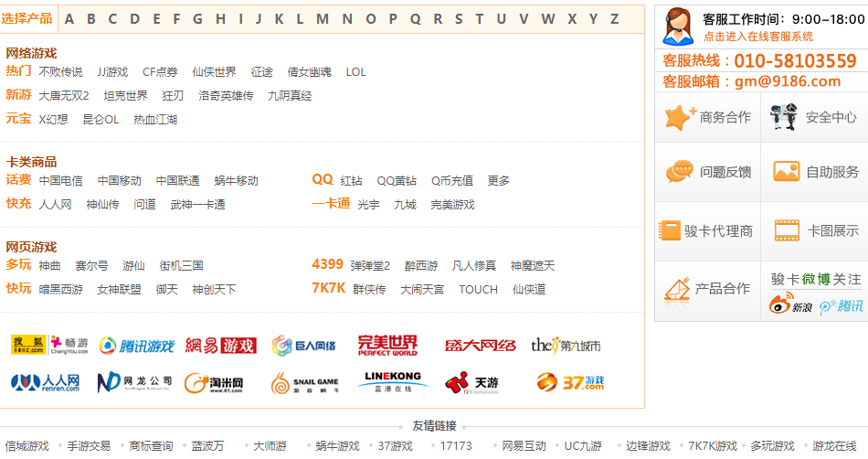Click the 骏卡代理商 book icon
The width and height of the screenshot is (868, 459).
(x=669, y=230)
